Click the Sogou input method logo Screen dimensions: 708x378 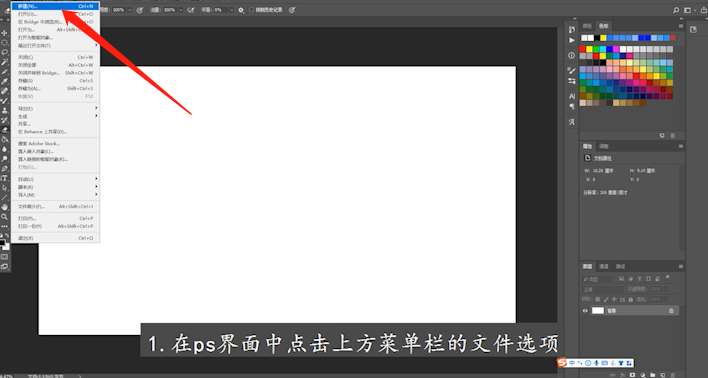click(x=562, y=363)
